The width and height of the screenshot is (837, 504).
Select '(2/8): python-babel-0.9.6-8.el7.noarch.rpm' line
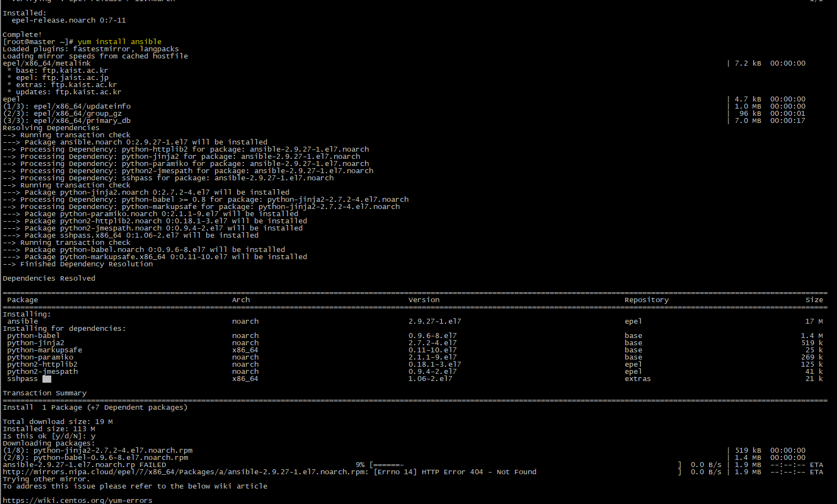coord(95,458)
